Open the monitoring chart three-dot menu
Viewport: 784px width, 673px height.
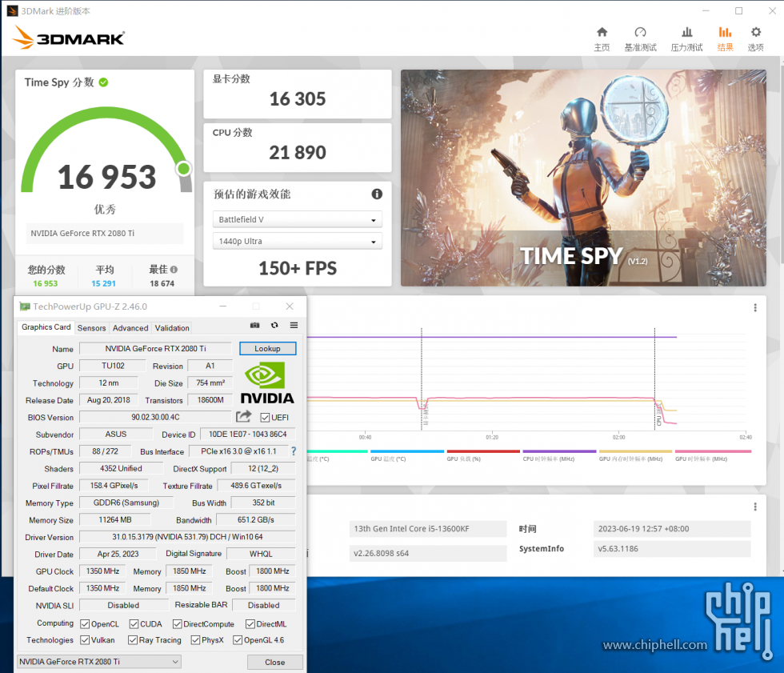[x=755, y=308]
